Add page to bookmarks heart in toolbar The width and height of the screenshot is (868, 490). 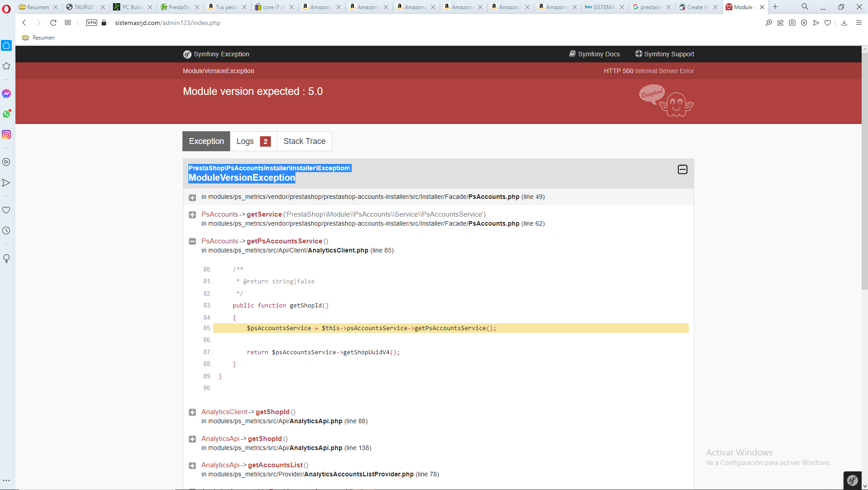pyautogui.click(x=828, y=23)
